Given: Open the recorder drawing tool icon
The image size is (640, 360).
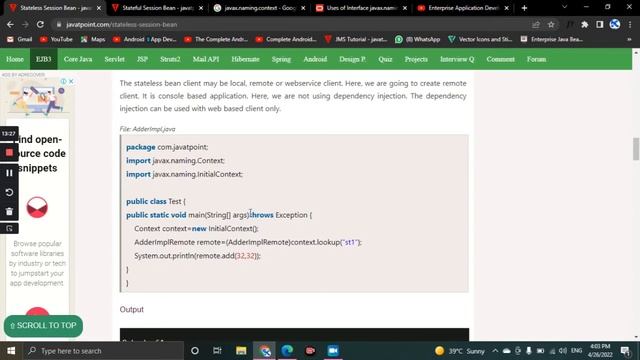Looking at the screenshot, I should pyautogui.click(x=9, y=229).
